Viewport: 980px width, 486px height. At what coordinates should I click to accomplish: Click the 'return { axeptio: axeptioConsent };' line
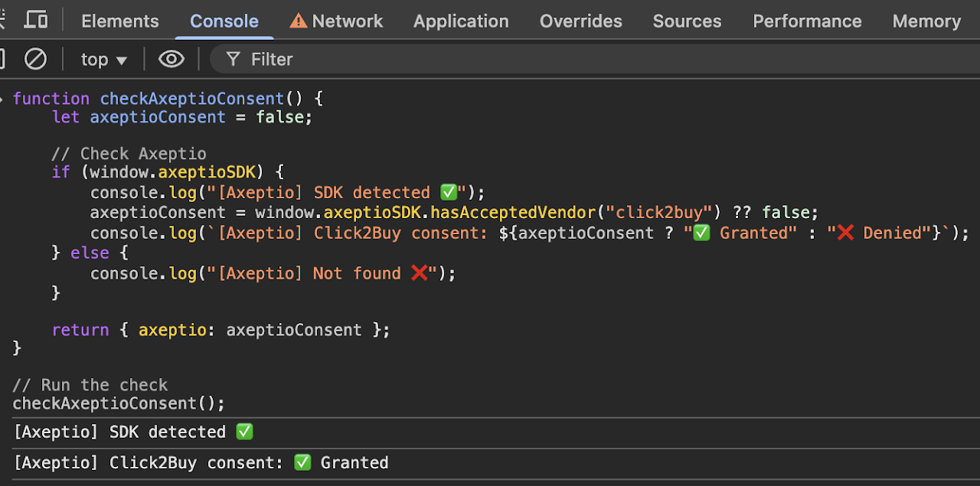(221, 330)
